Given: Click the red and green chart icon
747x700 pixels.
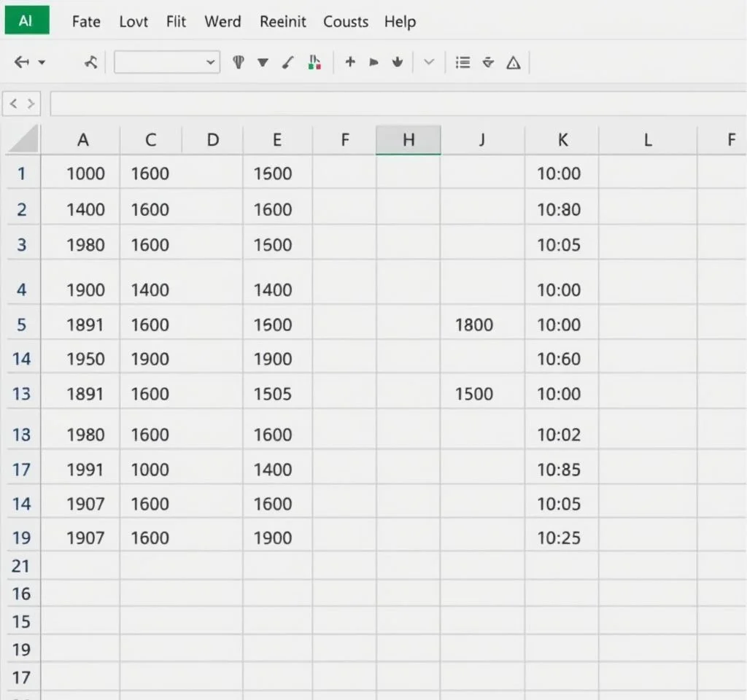Looking at the screenshot, I should click(x=314, y=63).
